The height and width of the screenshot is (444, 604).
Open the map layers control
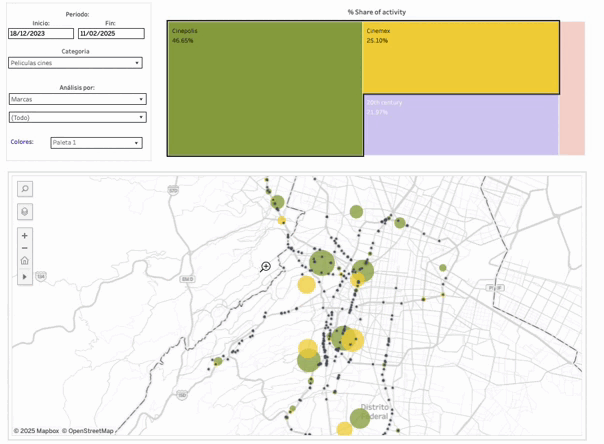tap(25, 212)
